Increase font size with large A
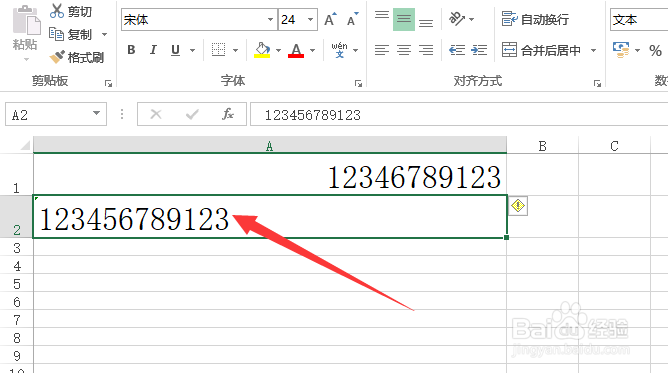 click(330, 20)
